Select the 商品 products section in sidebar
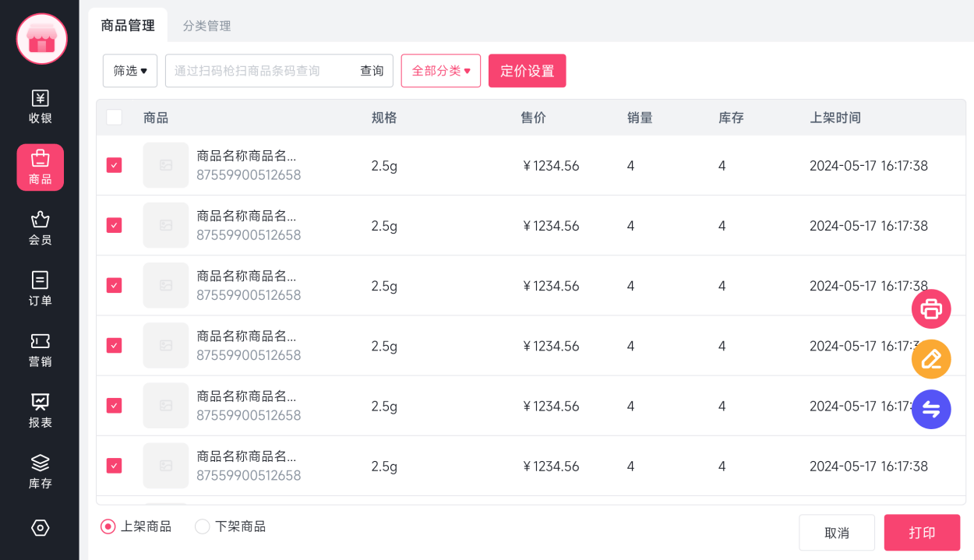Viewport: 974px width, 560px height. pyautogui.click(x=40, y=167)
